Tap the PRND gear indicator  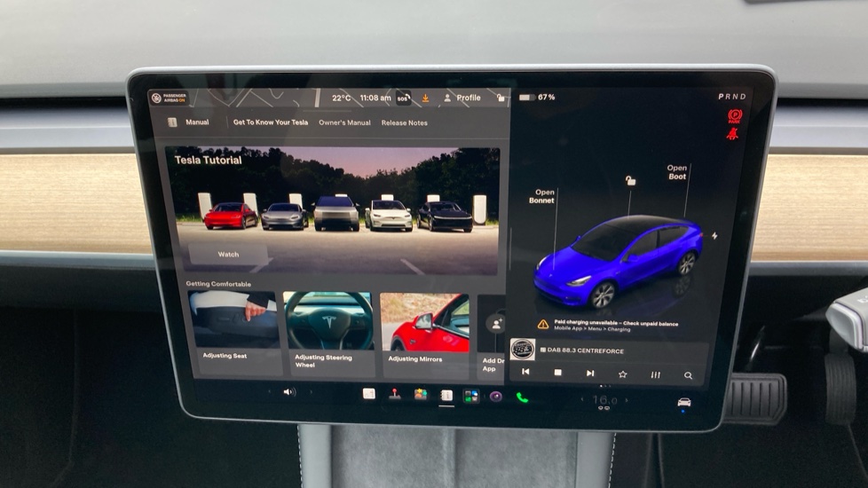point(732,97)
